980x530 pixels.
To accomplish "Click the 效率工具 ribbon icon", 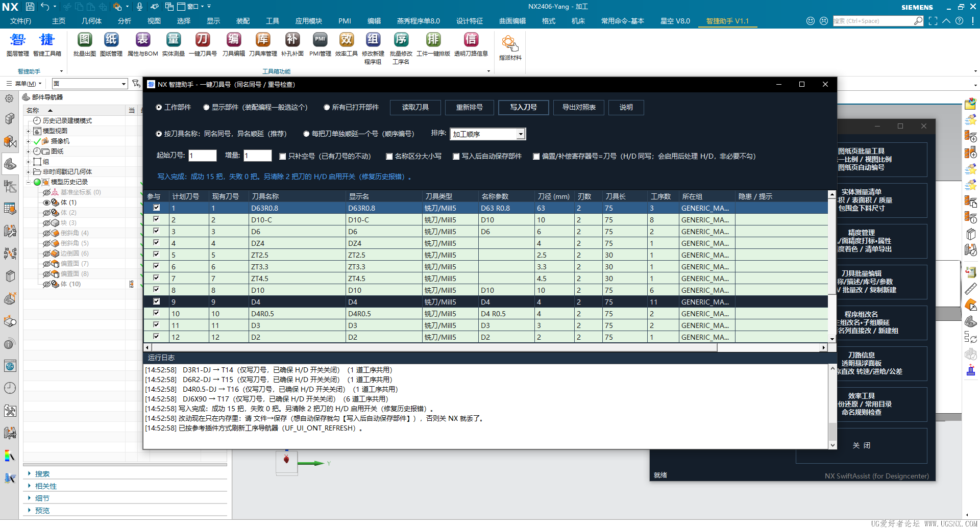I will pyautogui.click(x=347, y=44).
